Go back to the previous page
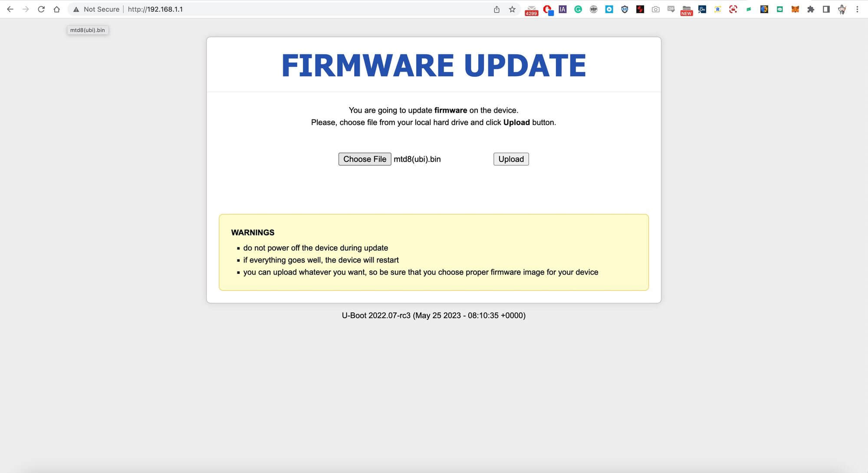868x473 pixels. click(10, 9)
